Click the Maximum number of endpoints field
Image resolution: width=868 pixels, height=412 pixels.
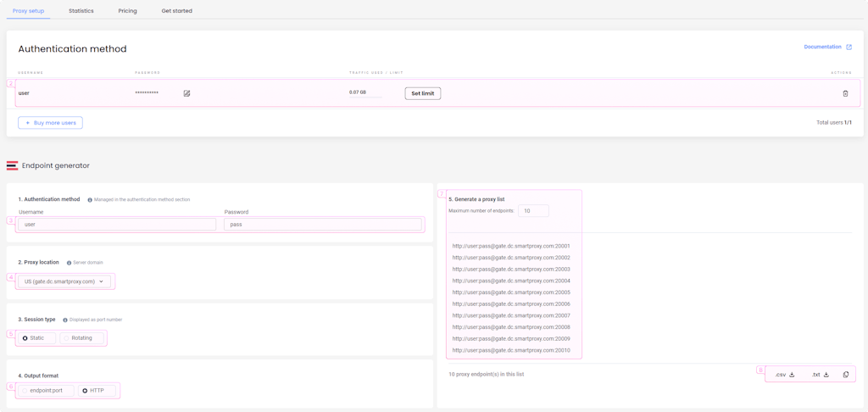click(x=534, y=211)
